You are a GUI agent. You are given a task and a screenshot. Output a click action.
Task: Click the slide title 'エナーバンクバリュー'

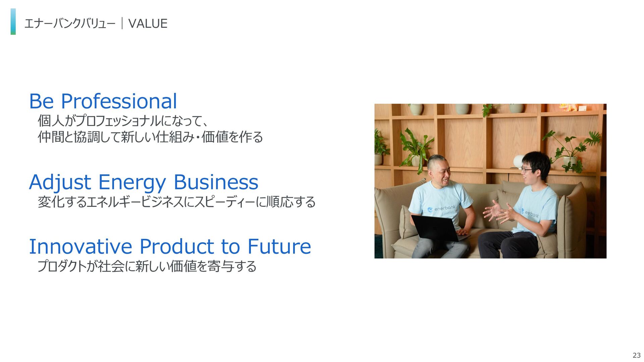coord(70,23)
